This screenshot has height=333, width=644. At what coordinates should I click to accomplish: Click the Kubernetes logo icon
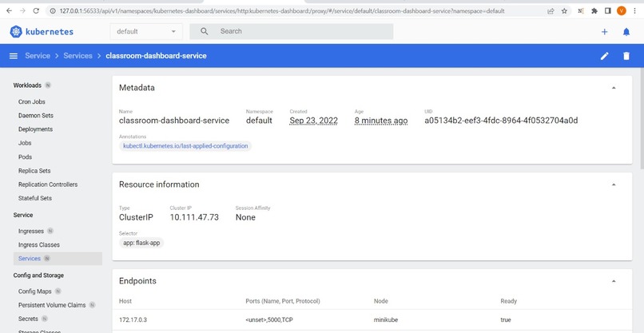pos(16,32)
